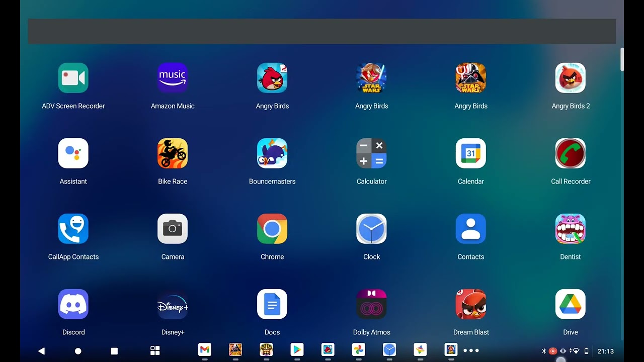Open Angry Birds 2 game
This screenshot has width=644, height=362.
coord(571,78)
